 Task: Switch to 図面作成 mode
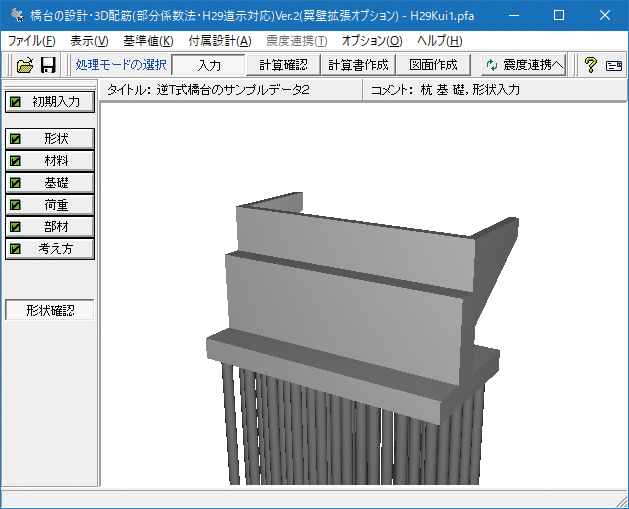coord(433,65)
